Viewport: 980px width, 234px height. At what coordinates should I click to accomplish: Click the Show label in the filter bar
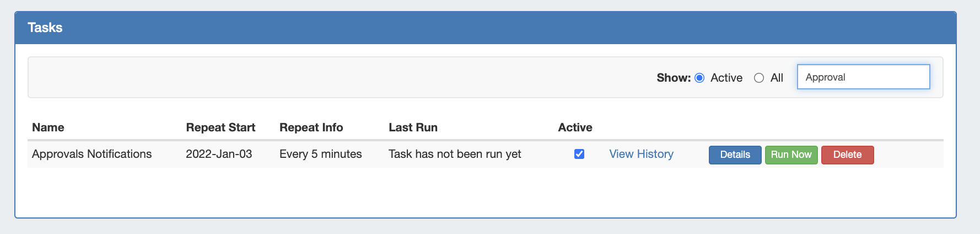point(673,78)
